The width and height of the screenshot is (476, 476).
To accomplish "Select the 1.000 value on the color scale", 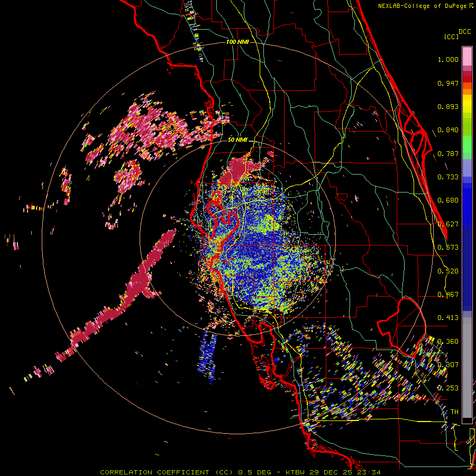I will click(x=448, y=59).
